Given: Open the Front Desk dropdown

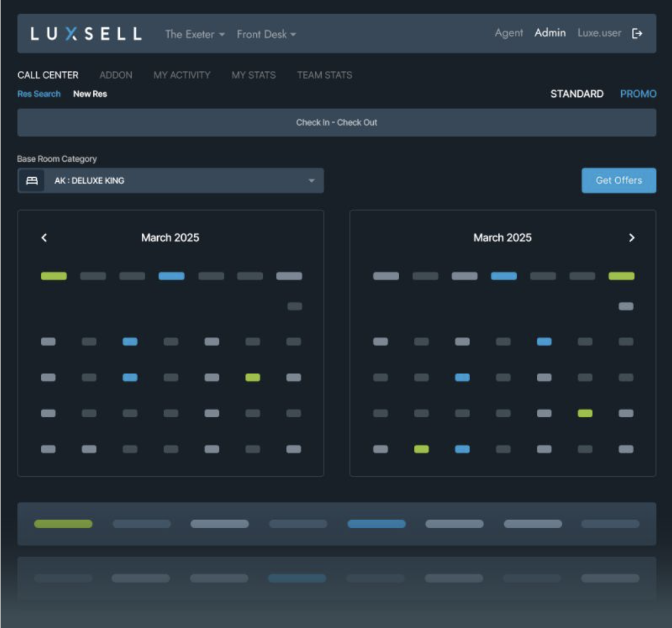Looking at the screenshot, I should click(266, 34).
